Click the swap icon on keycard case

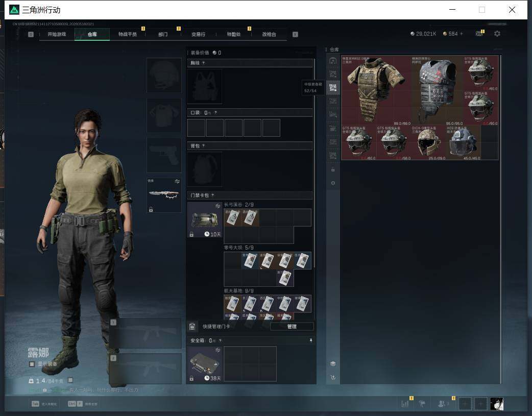click(217, 206)
